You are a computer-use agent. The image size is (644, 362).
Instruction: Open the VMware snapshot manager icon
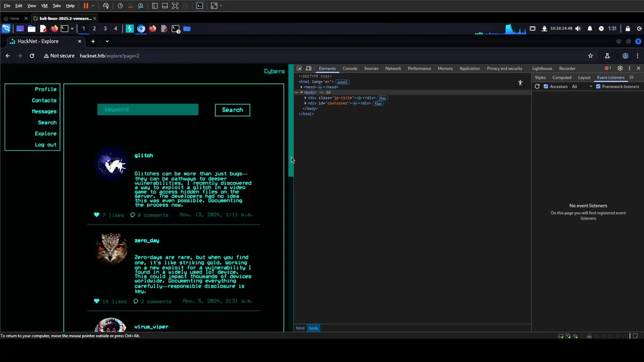pos(140,6)
